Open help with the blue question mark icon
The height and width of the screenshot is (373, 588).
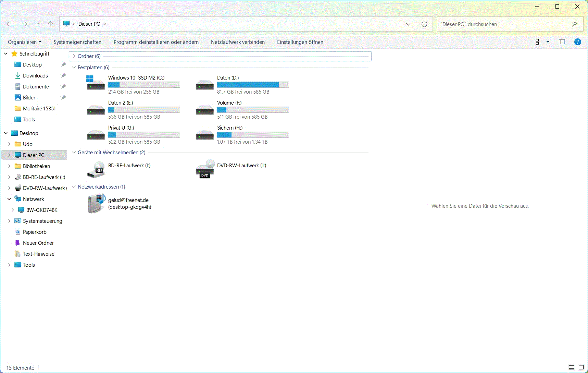pos(577,42)
